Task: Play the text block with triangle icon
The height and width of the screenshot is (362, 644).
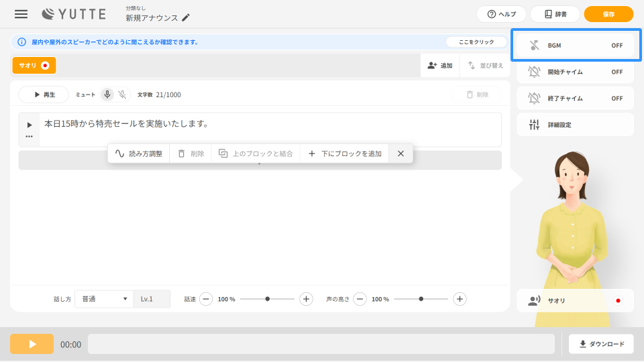Action: [29, 125]
